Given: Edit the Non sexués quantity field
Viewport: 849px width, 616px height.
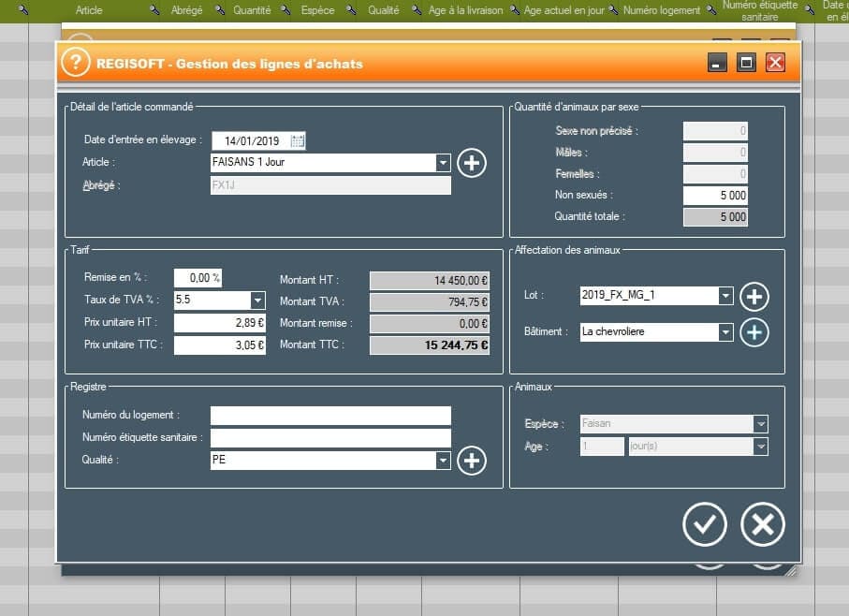Looking at the screenshot, I should [x=716, y=195].
